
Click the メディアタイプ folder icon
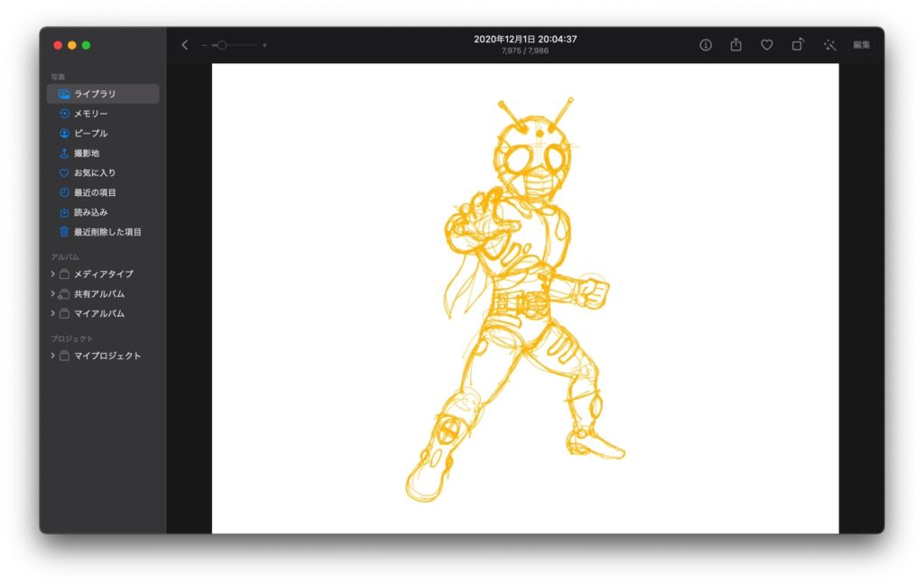point(64,274)
